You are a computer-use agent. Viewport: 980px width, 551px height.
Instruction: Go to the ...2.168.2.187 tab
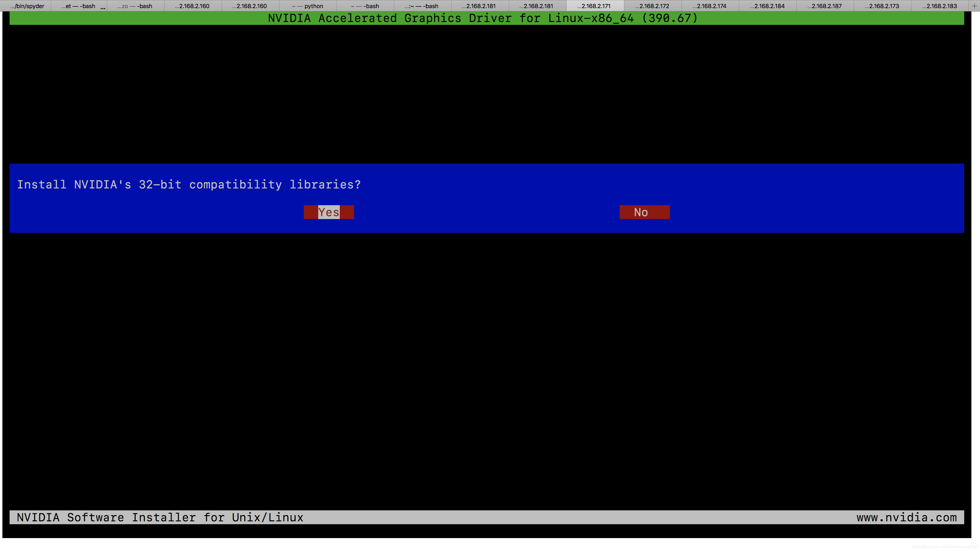point(825,6)
